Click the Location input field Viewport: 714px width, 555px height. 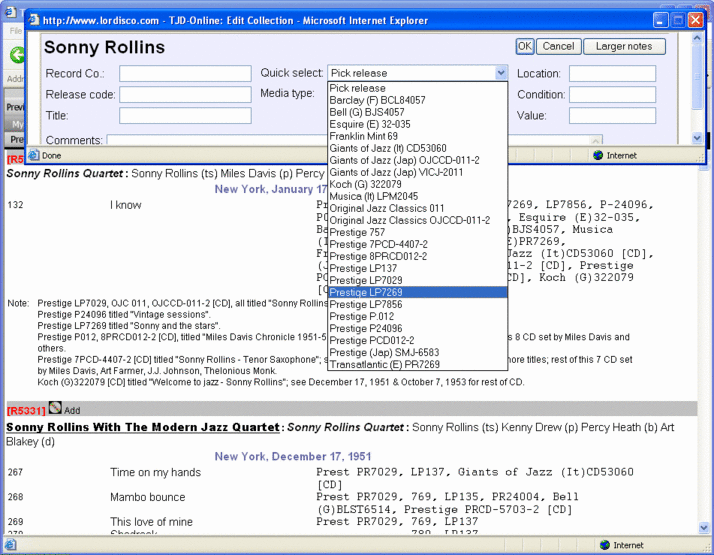(612, 73)
